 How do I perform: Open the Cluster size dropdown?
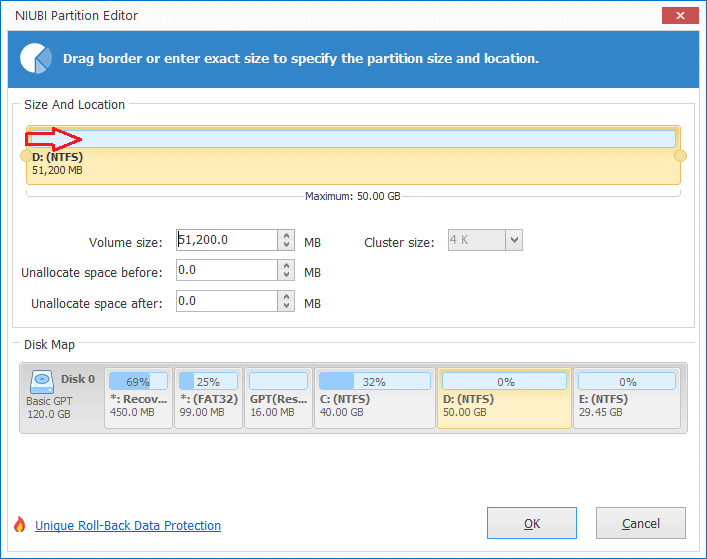pos(514,240)
